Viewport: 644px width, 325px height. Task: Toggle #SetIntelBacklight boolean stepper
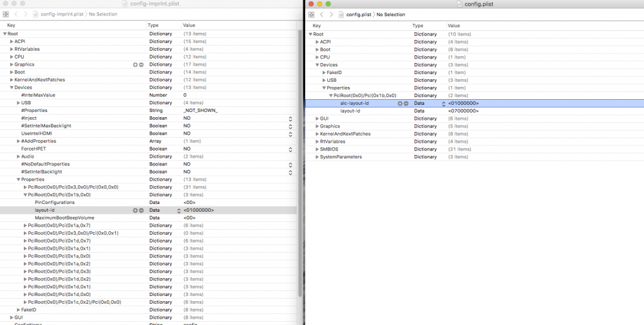pyautogui.click(x=290, y=172)
